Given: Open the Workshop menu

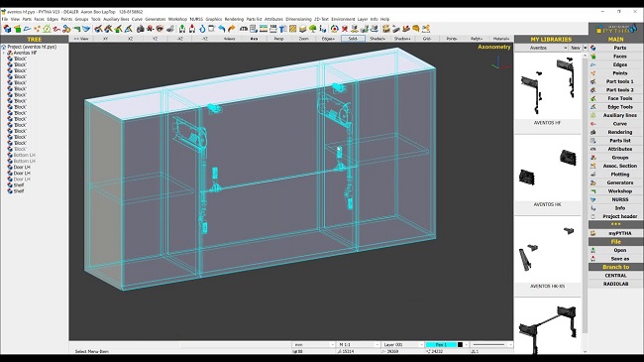Looking at the screenshot, I should click(x=177, y=19).
